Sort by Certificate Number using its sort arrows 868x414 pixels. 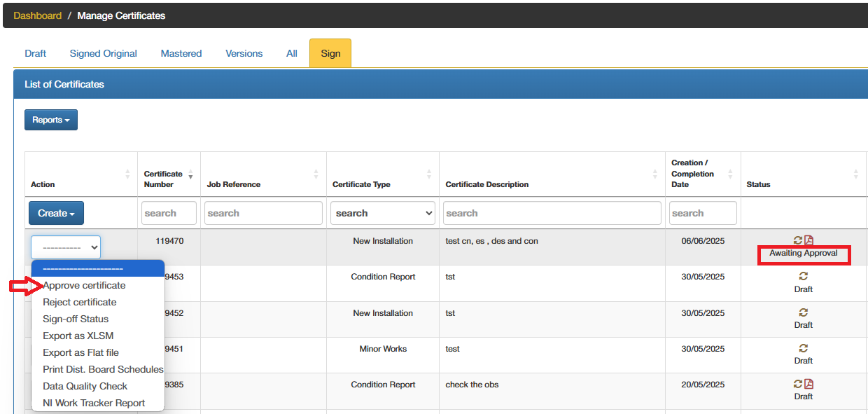(x=189, y=173)
